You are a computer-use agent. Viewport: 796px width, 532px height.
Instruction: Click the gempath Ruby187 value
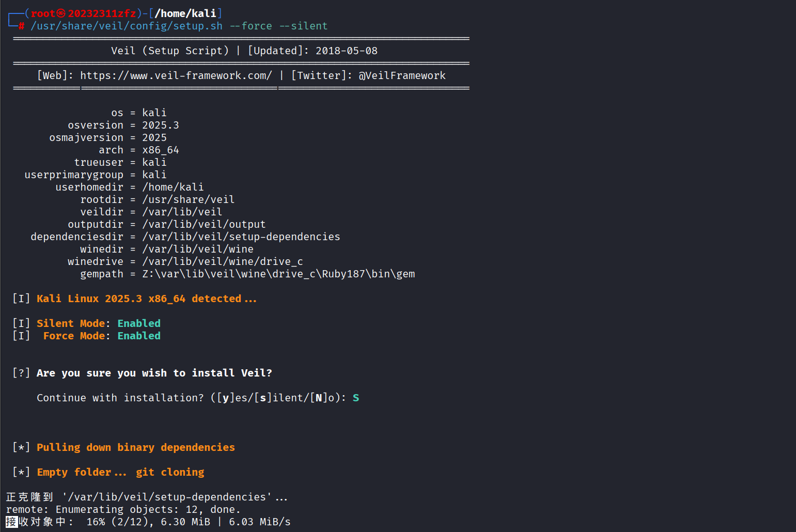(x=278, y=274)
